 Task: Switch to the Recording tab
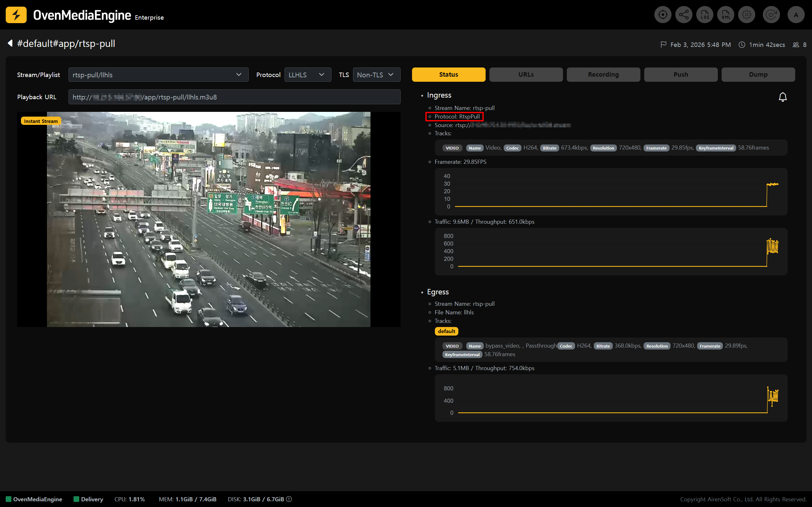tap(603, 74)
